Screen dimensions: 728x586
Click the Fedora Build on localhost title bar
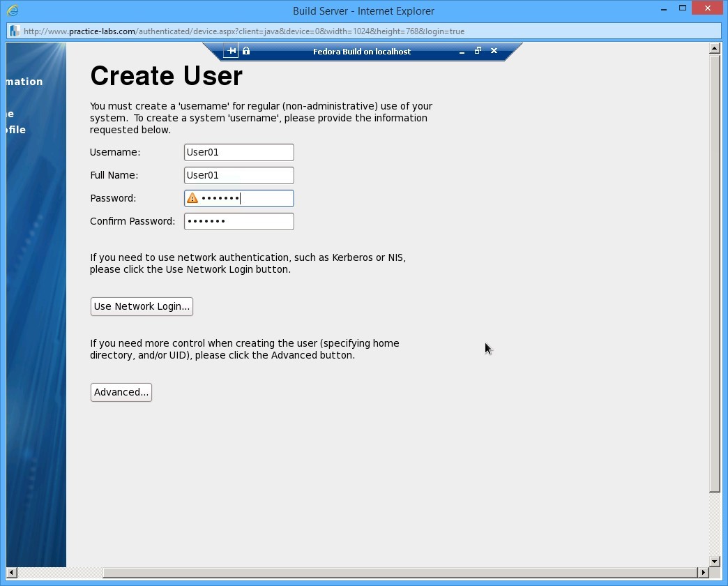[x=362, y=51]
